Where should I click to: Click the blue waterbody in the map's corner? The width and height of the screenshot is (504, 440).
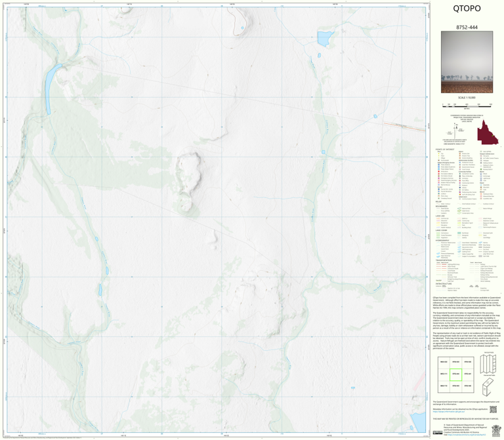(x=419, y=422)
